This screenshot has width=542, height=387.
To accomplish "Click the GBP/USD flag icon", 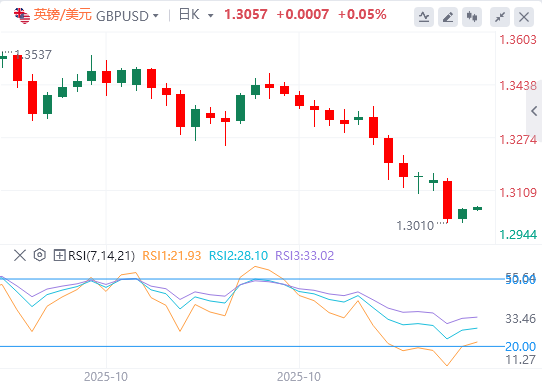I will point(21,16).
